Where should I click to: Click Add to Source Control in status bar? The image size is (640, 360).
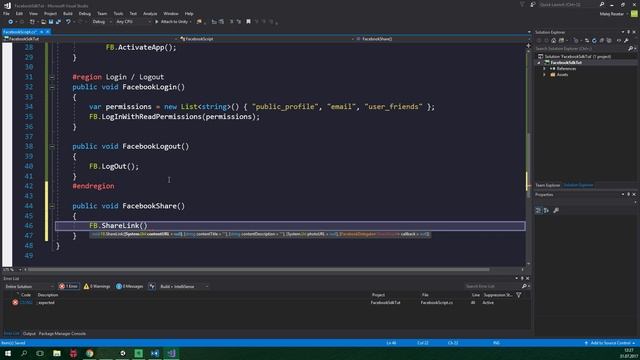tap(610, 343)
